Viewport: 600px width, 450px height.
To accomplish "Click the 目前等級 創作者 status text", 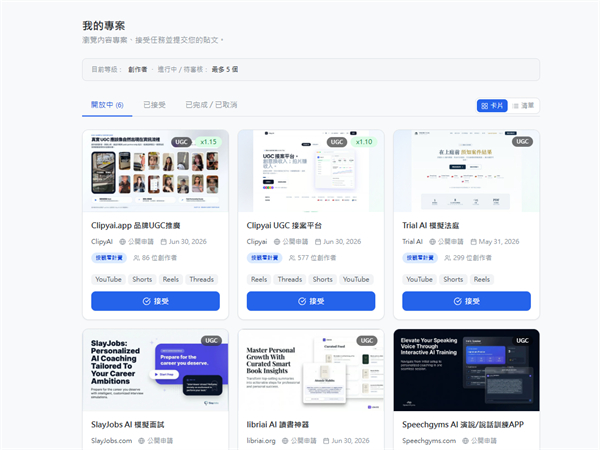I will pos(119,69).
